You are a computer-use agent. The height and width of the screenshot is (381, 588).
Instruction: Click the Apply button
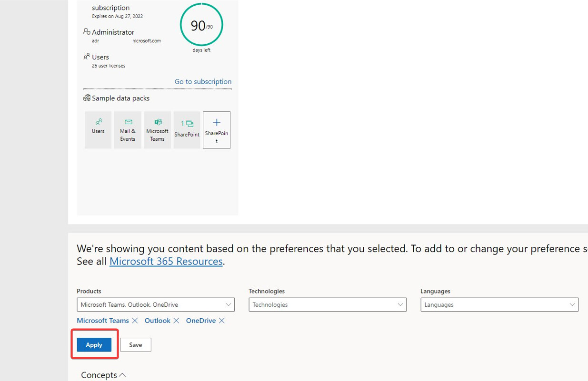point(94,345)
